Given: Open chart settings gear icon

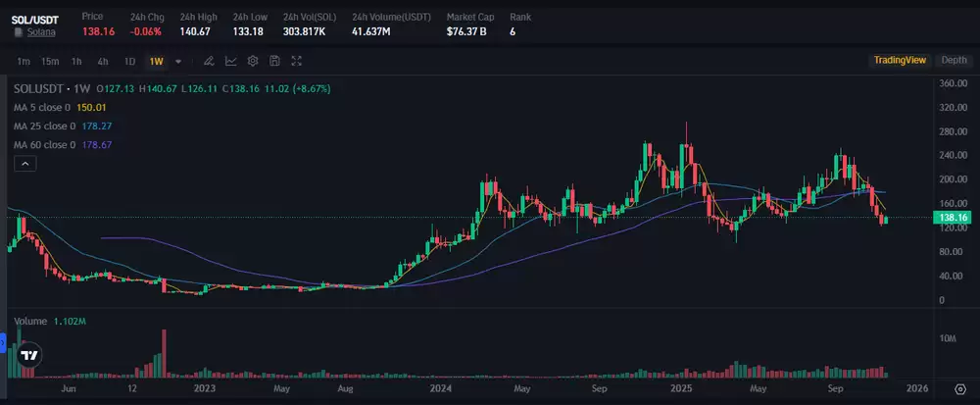Looking at the screenshot, I should click(253, 61).
